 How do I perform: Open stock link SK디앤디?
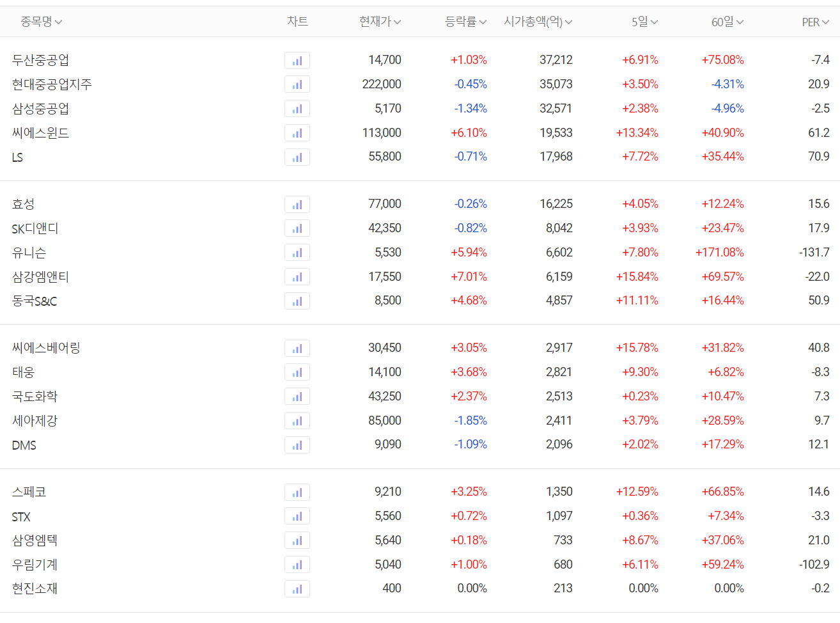(x=35, y=228)
